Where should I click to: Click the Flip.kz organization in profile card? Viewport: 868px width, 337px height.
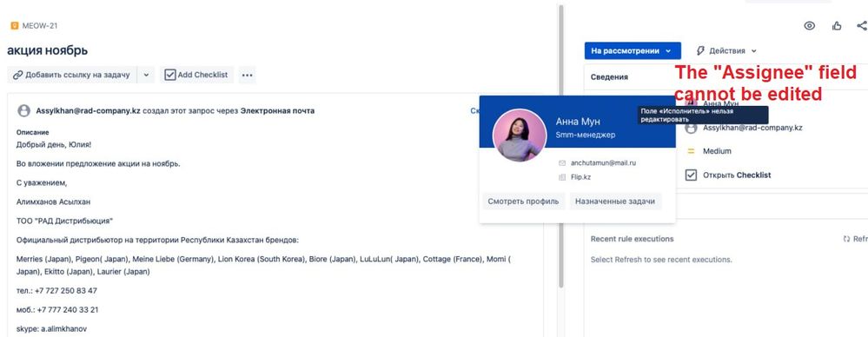(x=580, y=178)
